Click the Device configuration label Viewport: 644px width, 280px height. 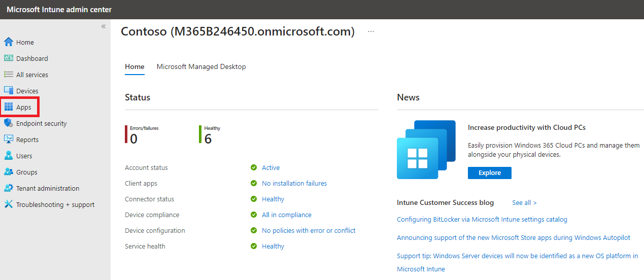click(x=155, y=230)
